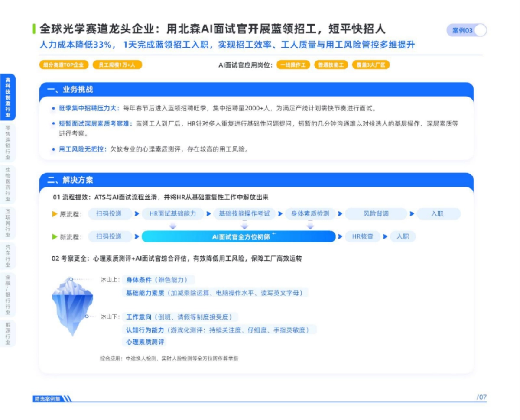Screen dimensions: 520x420
Task: Open the arrow between 风险背调 and 入职
Action: [412, 213]
